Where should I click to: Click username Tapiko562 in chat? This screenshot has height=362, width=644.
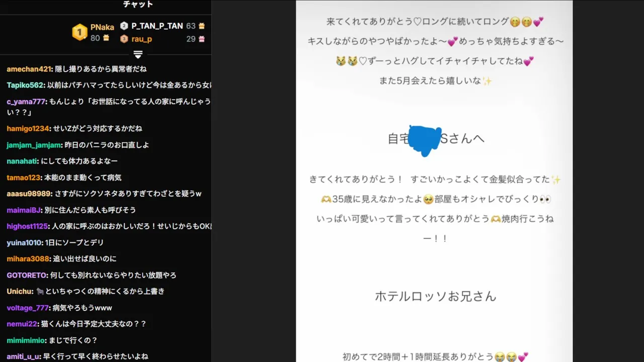tap(26, 85)
